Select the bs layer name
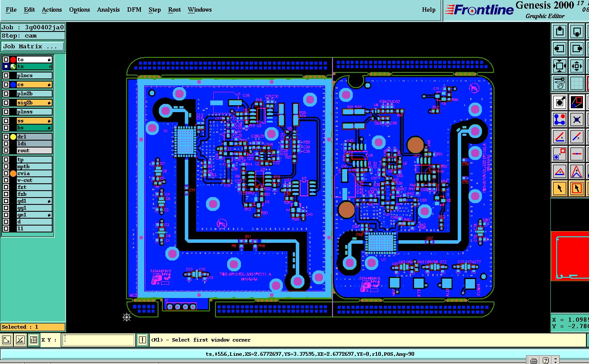 click(x=35, y=128)
